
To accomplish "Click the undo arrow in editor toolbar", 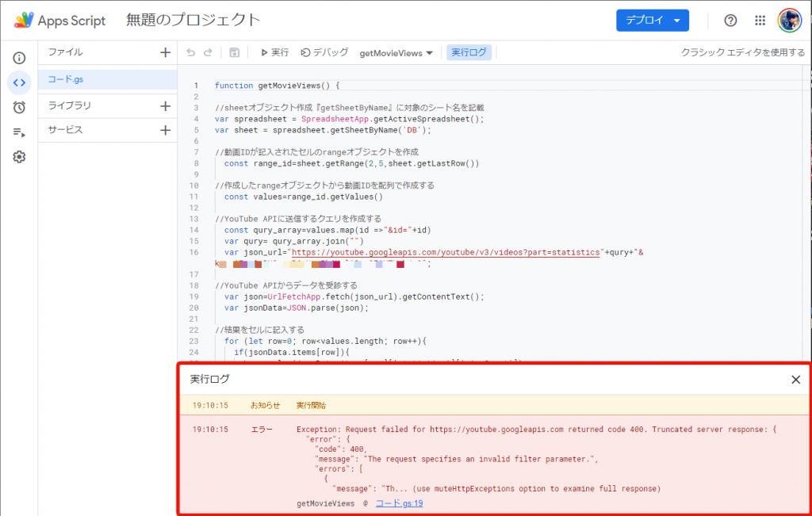I will point(190,52).
